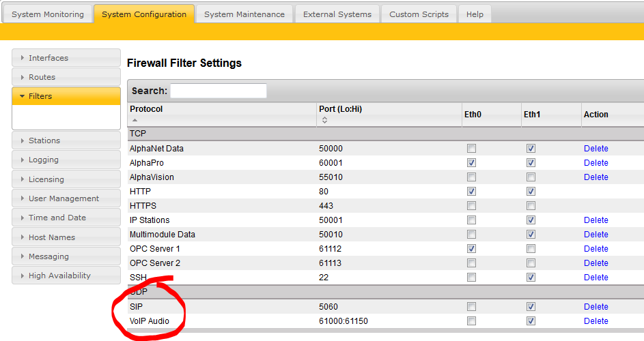The width and height of the screenshot is (644, 341).
Task: Delete the SIP UDP filter
Action: pos(596,307)
